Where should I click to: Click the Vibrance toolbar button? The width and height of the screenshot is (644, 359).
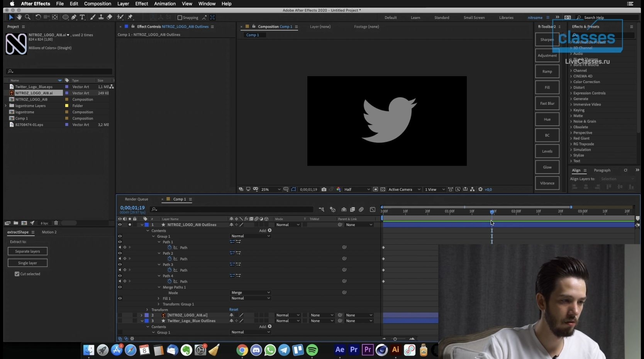[547, 183]
